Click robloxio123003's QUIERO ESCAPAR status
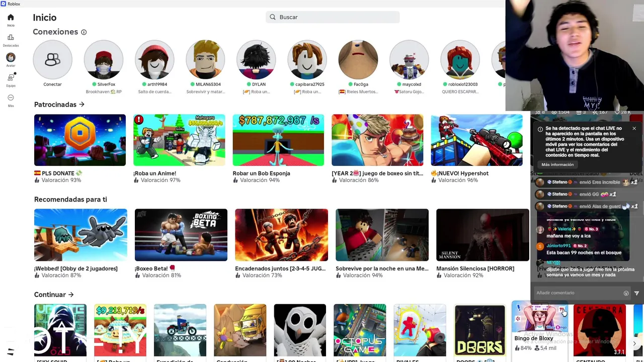Viewport: 644px width, 362px height. pos(460,92)
